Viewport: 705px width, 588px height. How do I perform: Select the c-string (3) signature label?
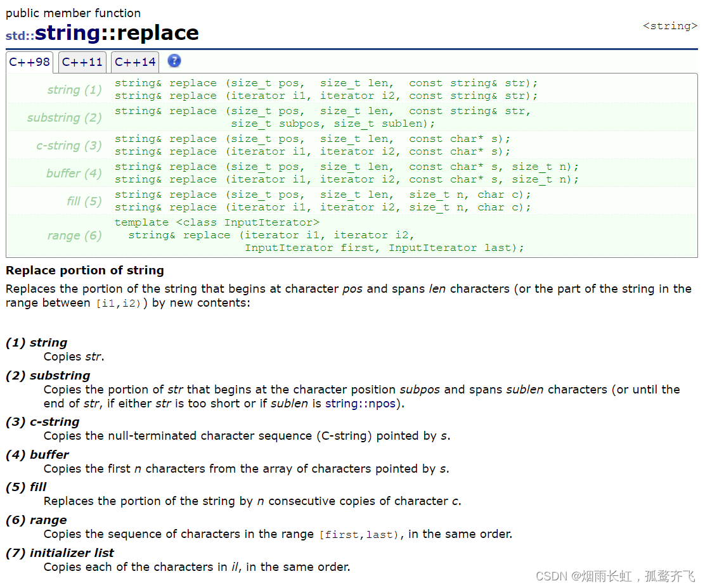pos(70,145)
